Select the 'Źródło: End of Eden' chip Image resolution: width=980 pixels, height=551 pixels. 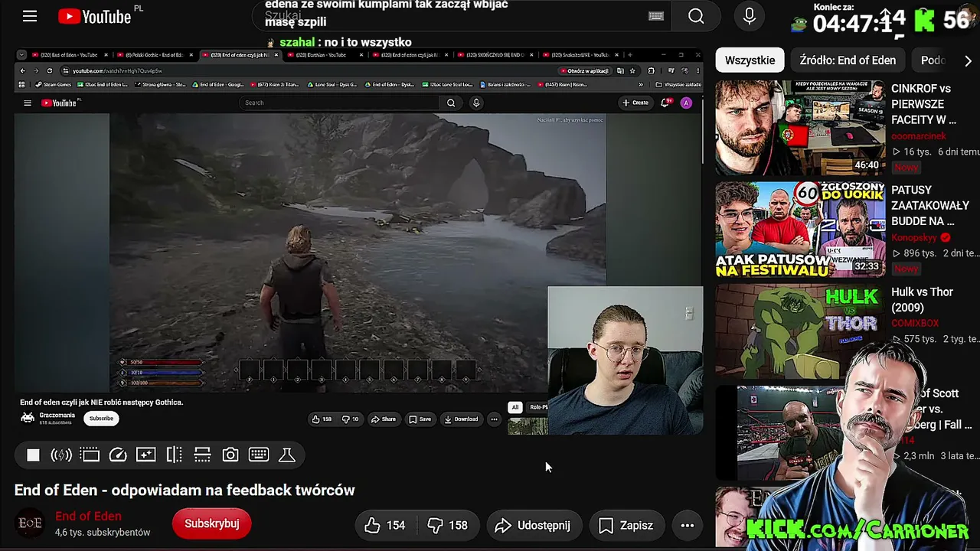click(848, 60)
